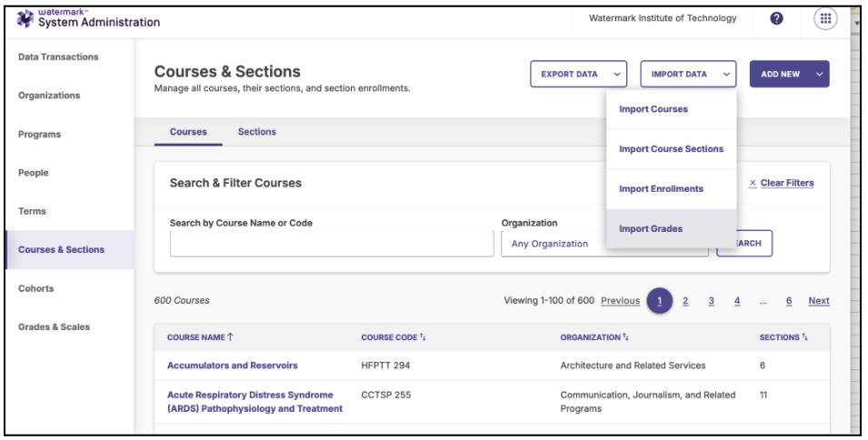This screenshot has height=440, width=868.
Task: Click the ADD NEW button label
Action: tap(780, 75)
